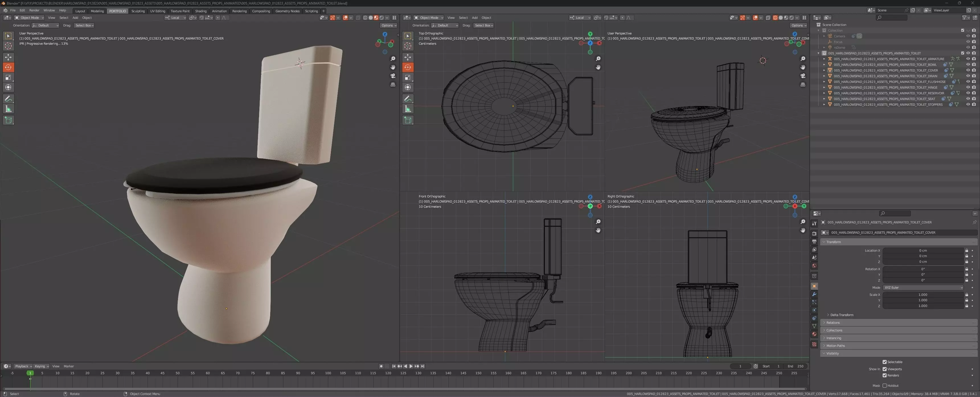This screenshot has height=397, width=980.
Task: Disable the Show In Renders checkbox
Action: 885,375
